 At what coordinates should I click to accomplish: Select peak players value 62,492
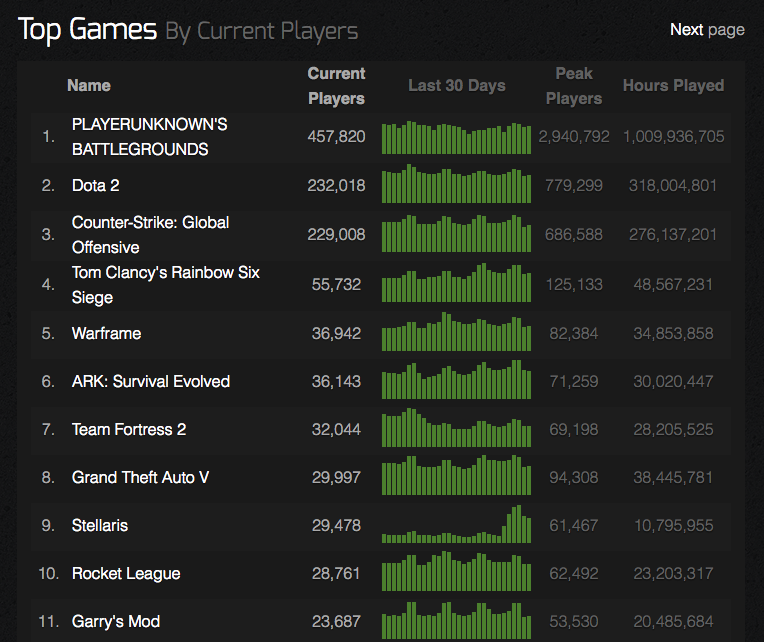[x=574, y=574]
